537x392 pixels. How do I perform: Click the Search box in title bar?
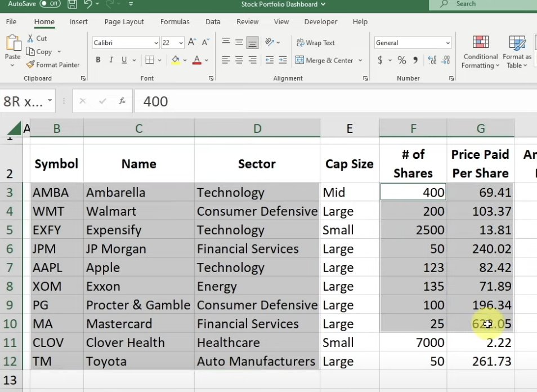tap(483, 4)
